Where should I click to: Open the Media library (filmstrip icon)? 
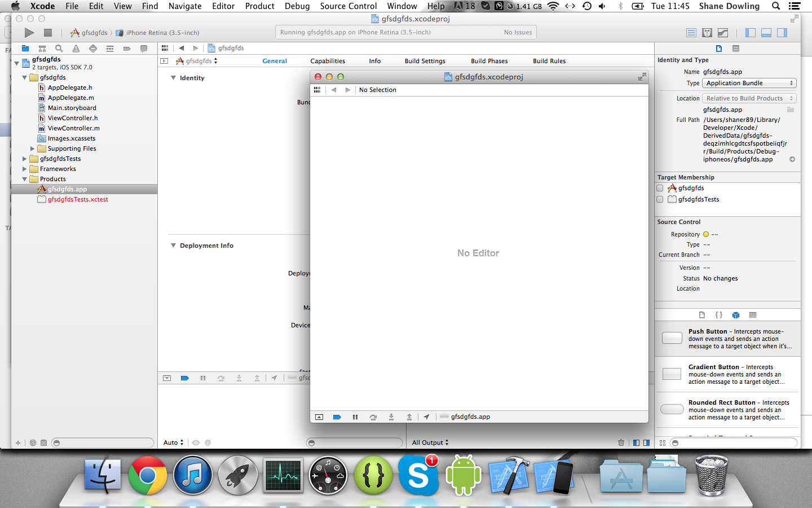pyautogui.click(x=752, y=315)
